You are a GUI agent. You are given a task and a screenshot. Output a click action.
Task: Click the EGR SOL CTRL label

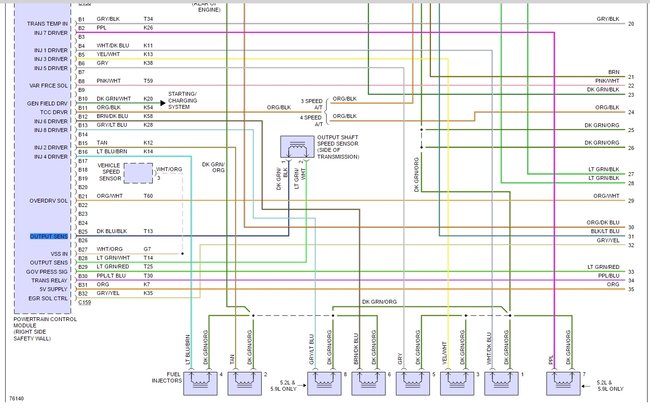point(48,298)
